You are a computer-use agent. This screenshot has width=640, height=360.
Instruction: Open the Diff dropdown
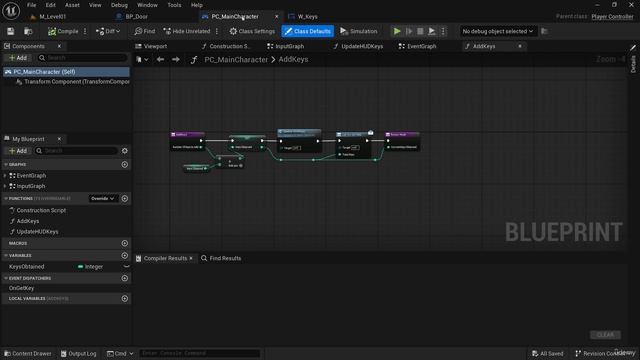tap(108, 31)
